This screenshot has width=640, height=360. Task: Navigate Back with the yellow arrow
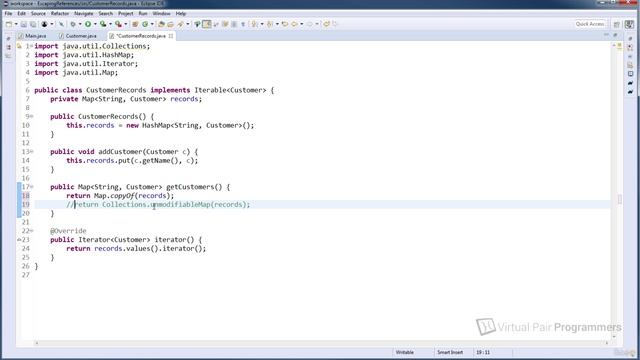(294, 24)
